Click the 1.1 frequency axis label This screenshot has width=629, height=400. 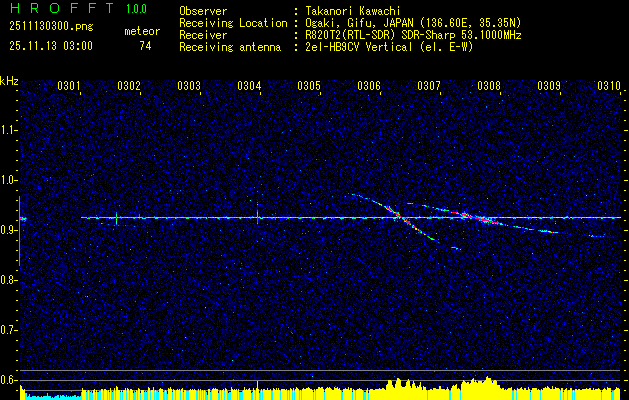[x=8, y=130]
